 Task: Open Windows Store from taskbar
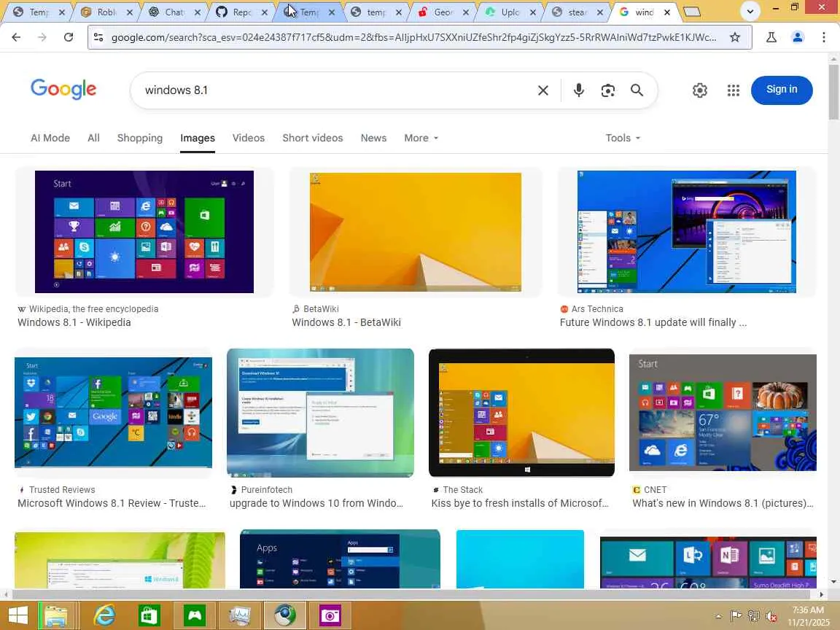pos(149,615)
